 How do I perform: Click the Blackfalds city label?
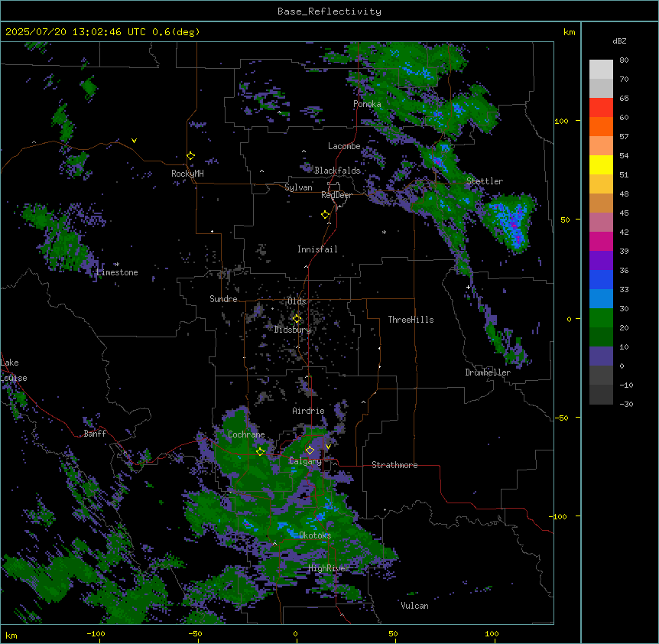[x=337, y=171]
